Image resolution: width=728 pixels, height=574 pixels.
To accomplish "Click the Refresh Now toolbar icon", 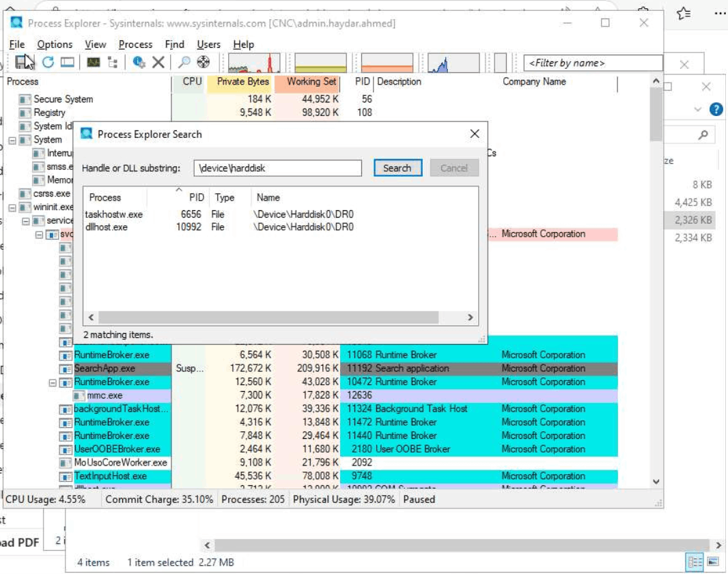I will 48,61.
